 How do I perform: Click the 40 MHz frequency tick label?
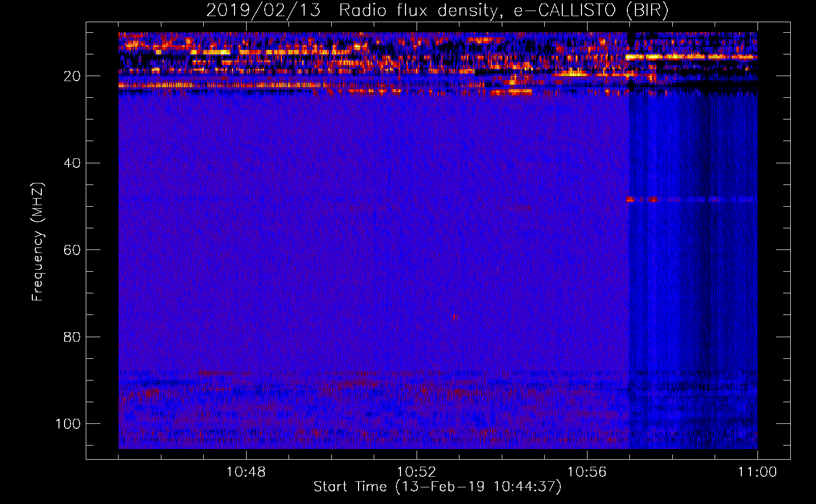[72, 163]
